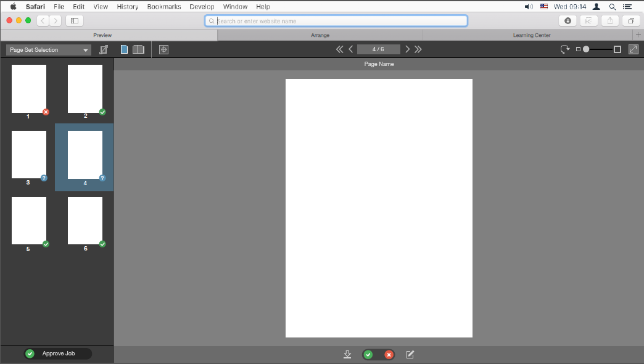The image size is (644, 364).
Task: Switch to two-page spread view
Action: (138, 49)
